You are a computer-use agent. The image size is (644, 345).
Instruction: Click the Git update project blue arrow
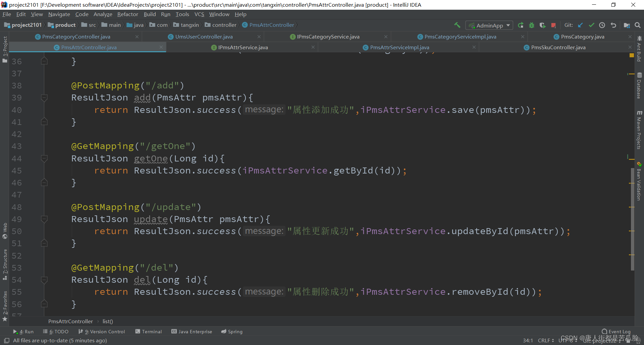point(580,25)
